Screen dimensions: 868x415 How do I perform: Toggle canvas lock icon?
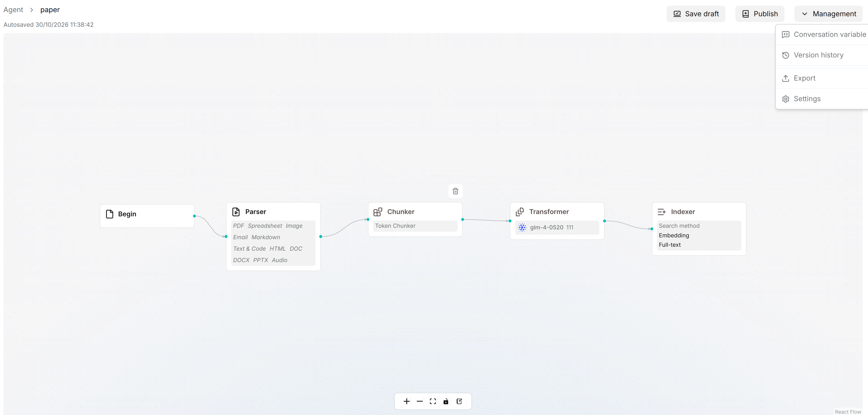click(x=446, y=401)
